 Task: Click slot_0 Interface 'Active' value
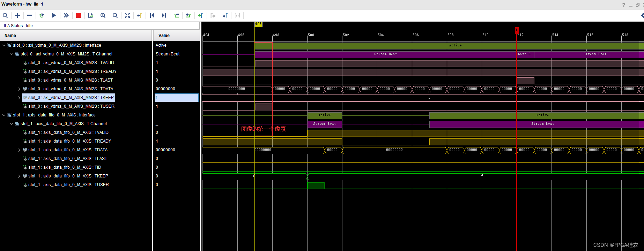tap(161, 45)
